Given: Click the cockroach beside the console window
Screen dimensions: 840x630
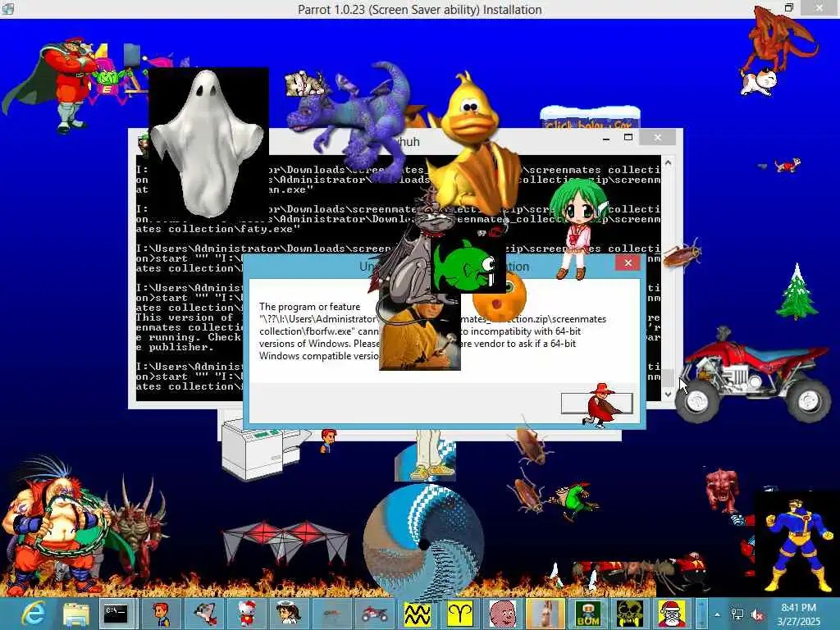Looking at the screenshot, I should coord(682,253).
